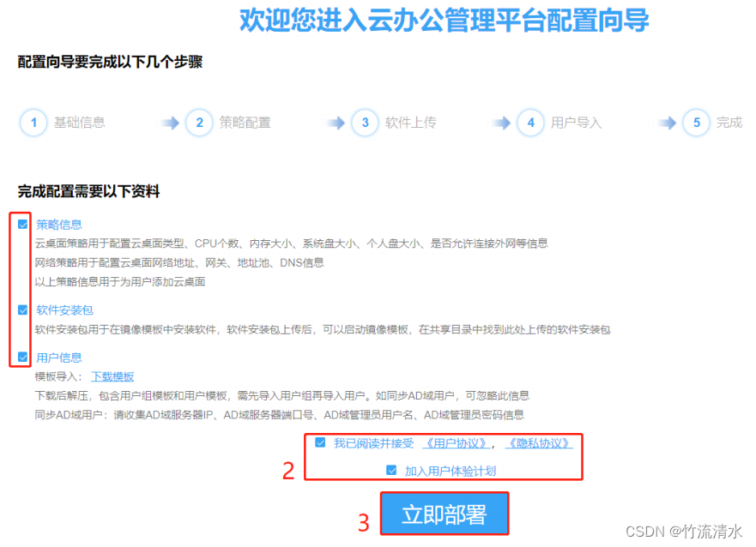
Task: Open the 下载模板 link
Action: coord(112,376)
